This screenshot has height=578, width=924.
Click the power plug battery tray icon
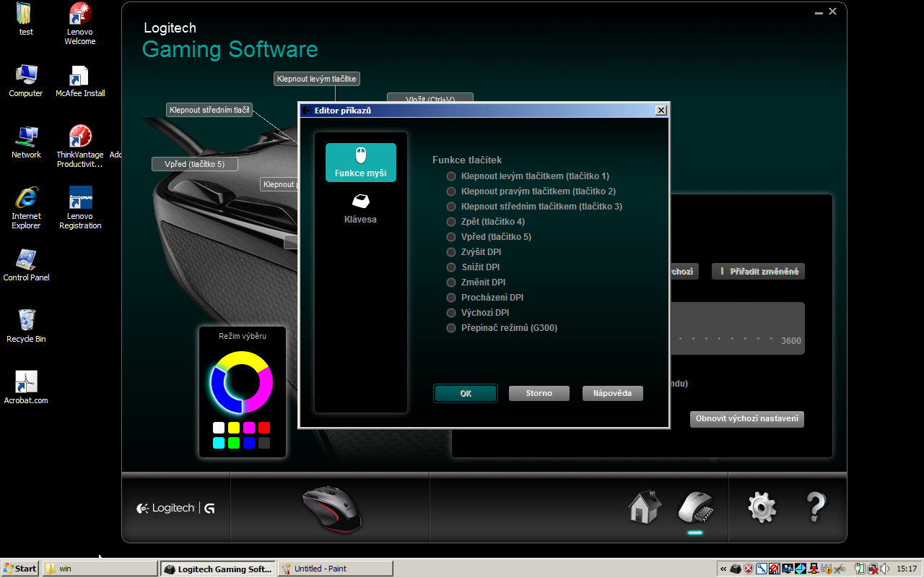[x=860, y=569]
